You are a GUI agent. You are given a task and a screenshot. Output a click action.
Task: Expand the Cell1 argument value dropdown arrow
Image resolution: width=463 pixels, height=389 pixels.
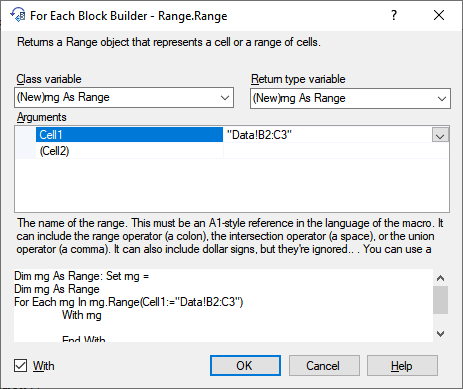click(x=440, y=135)
